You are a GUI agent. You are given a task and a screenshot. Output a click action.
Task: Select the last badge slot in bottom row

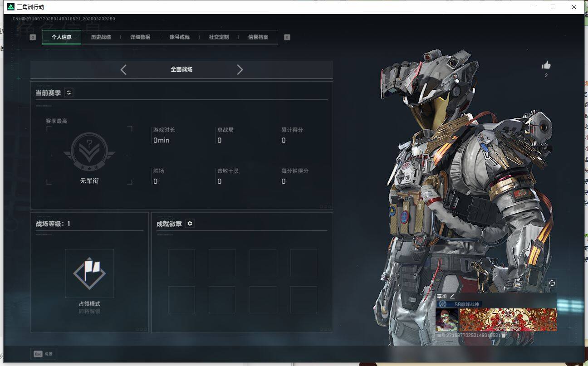pyautogui.click(x=304, y=299)
